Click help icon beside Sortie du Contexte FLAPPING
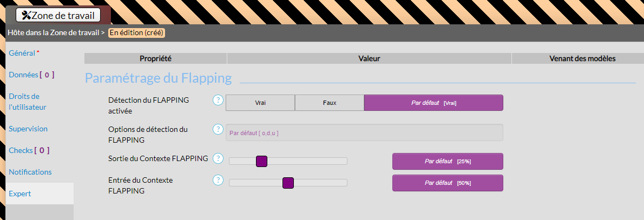 (x=218, y=158)
